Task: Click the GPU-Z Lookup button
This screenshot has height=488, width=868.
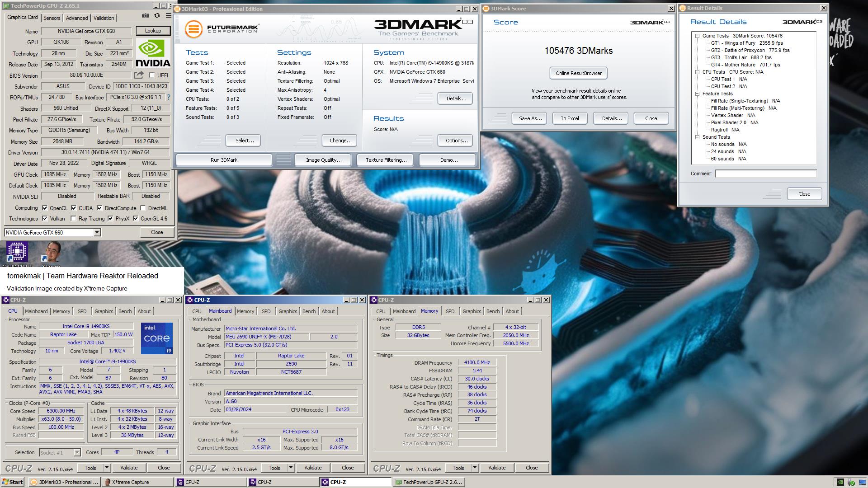Action: coord(153,31)
